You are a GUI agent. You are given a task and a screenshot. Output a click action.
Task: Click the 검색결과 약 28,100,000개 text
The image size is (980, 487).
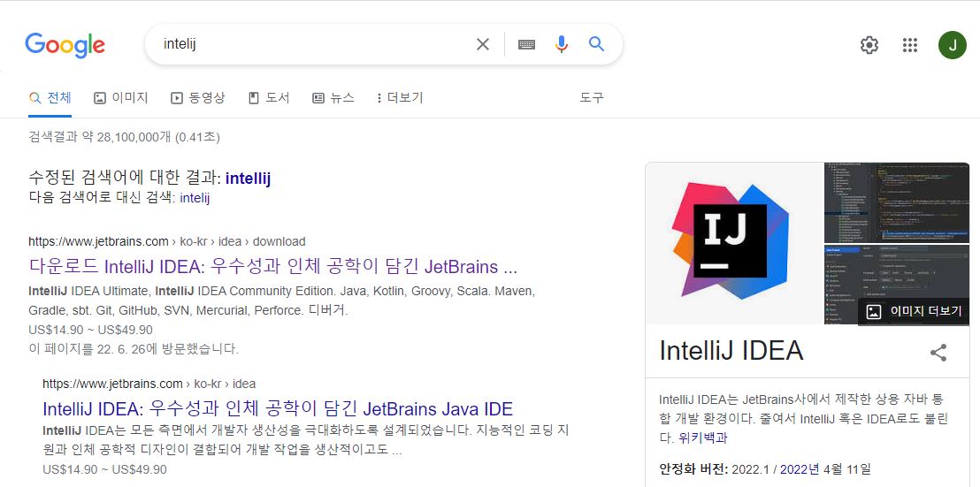click(x=125, y=137)
